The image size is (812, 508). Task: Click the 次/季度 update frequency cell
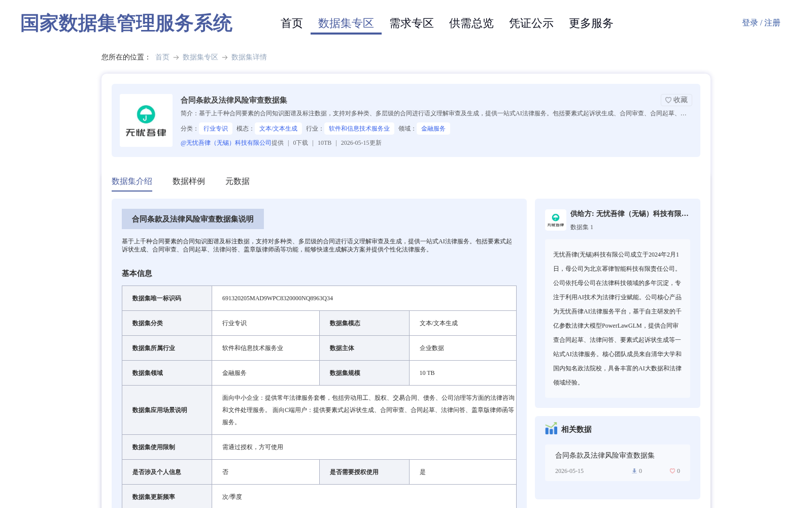(364, 497)
